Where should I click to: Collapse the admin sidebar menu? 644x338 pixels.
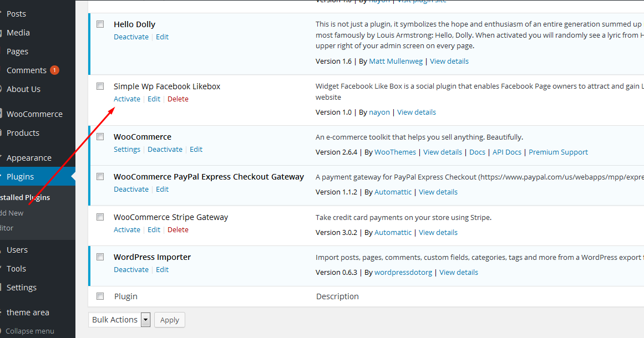(x=29, y=331)
